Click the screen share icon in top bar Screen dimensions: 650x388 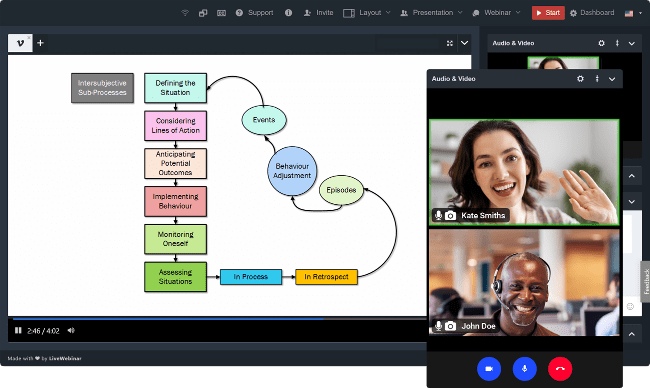pyautogui.click(x=203, y=13)
